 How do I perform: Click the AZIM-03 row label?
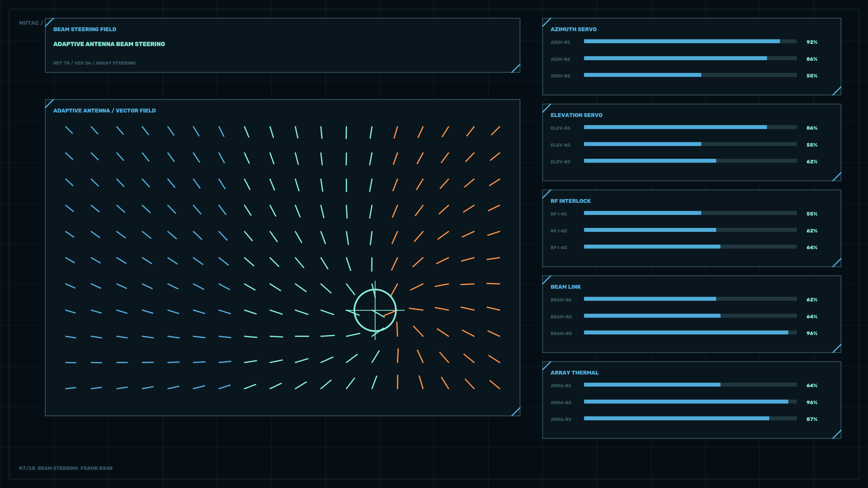(x=560, y=76)
